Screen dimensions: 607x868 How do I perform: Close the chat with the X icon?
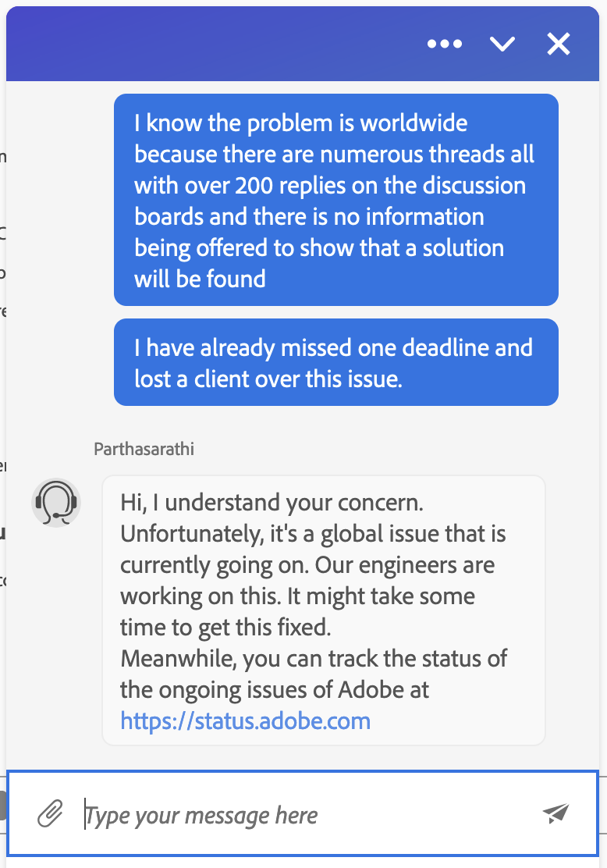tap(559, 44)
